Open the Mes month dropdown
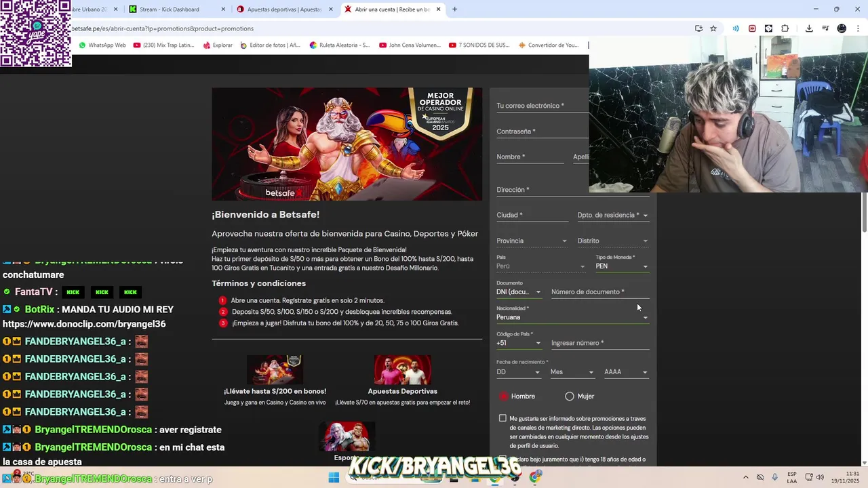 tap(572, 371)
